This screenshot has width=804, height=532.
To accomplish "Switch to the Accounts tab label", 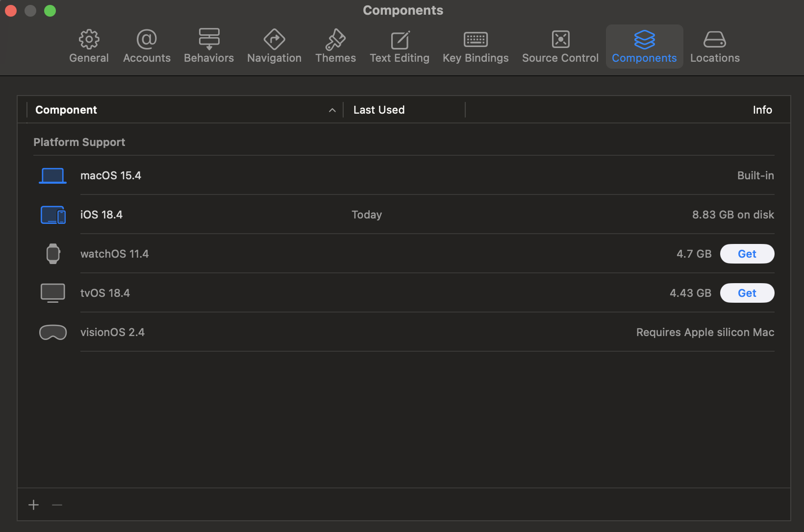I will pos(147,58).
